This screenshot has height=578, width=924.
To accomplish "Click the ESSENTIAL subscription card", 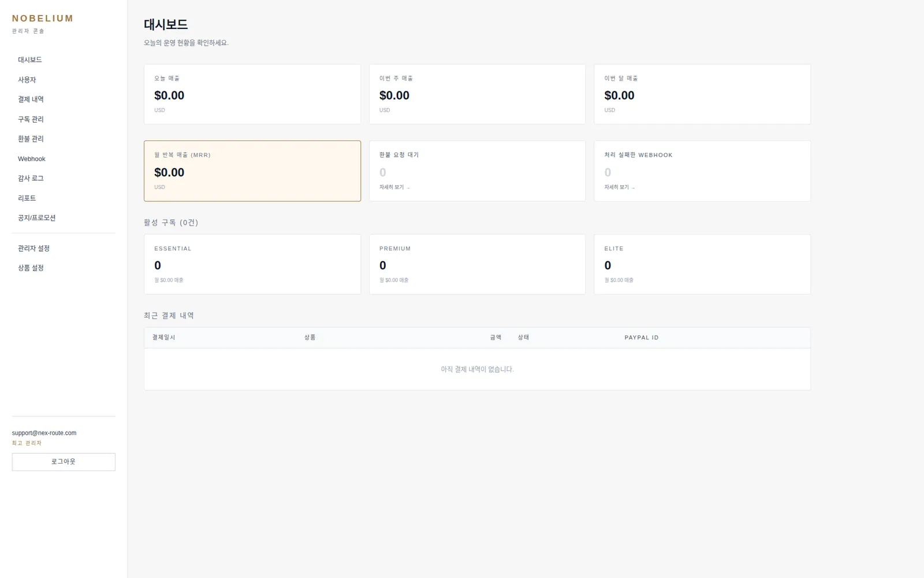I will [252, 264].
